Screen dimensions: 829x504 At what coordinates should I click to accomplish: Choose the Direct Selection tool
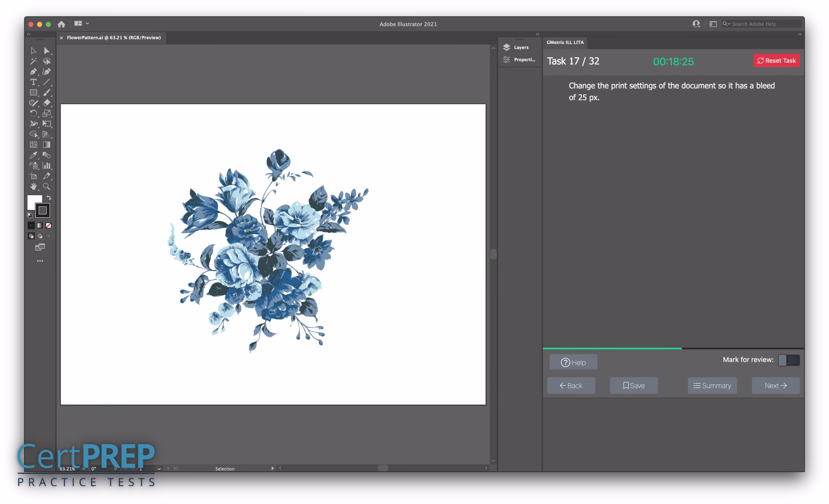point(46,51)
